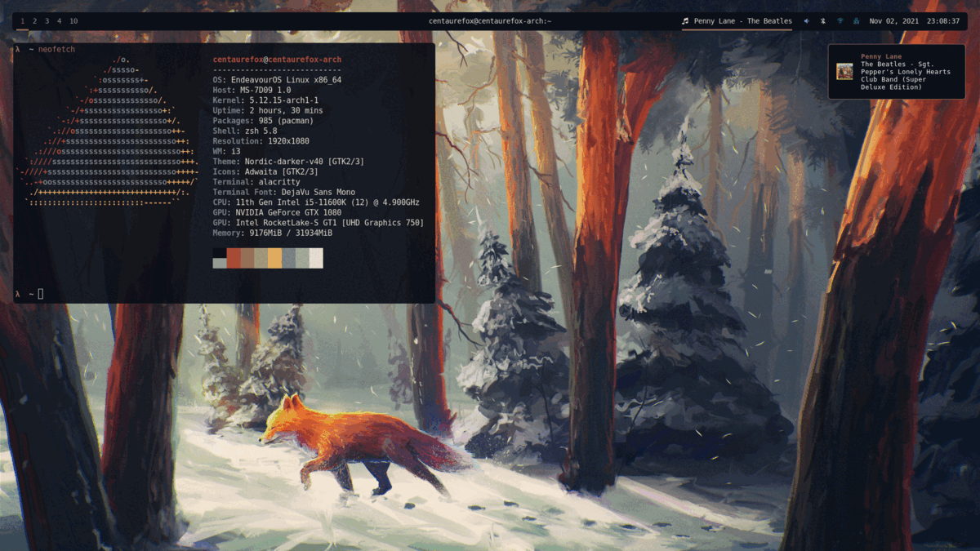Click the notification album text 'Club Band (Super'
This screenshot has height=551, width=980.
pyautogui.click(x=893, y=80)
